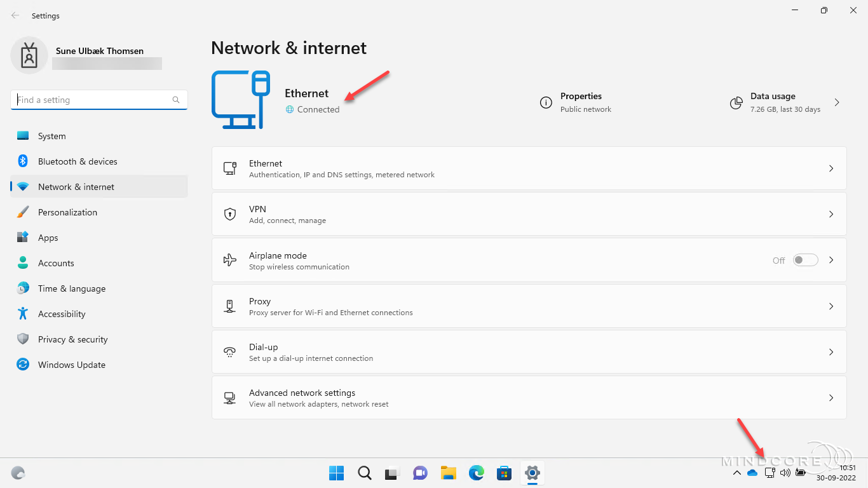Viewport: 868px width, 488px height.
Task: Show hidden icons with the tray arrow
Action: [737, 473]
